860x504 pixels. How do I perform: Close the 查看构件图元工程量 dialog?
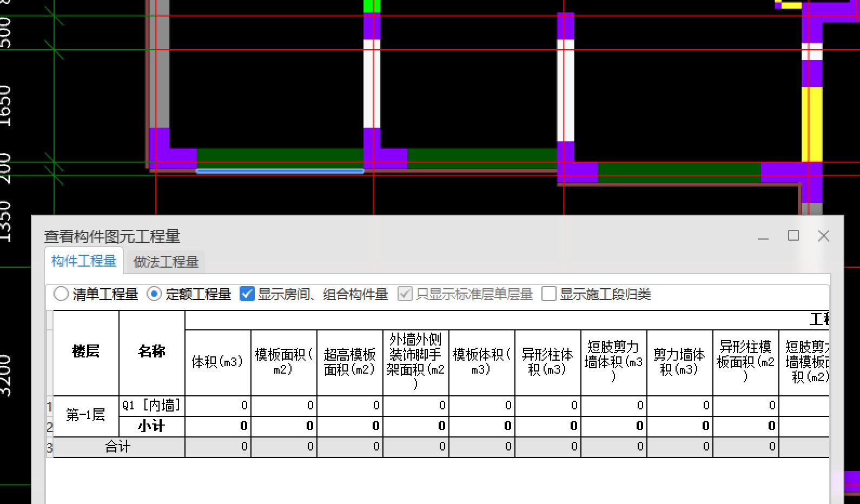pyautogui.click(x=824, y=236)
